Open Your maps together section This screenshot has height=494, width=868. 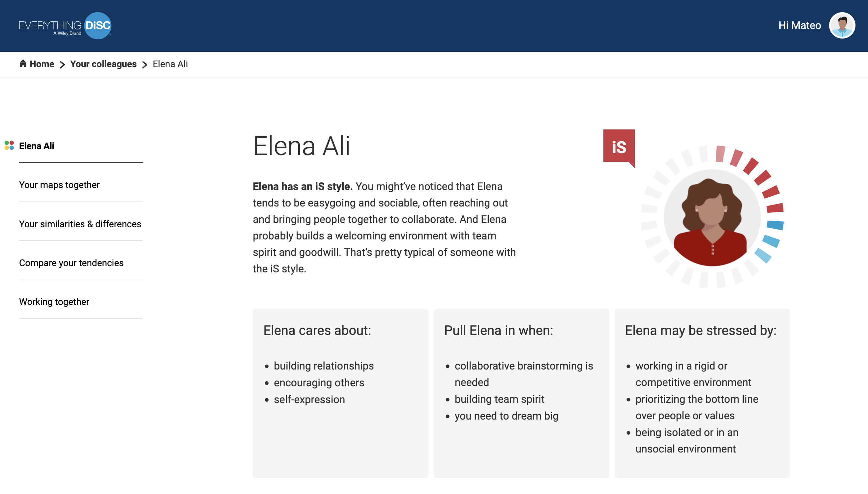point(59,185)
